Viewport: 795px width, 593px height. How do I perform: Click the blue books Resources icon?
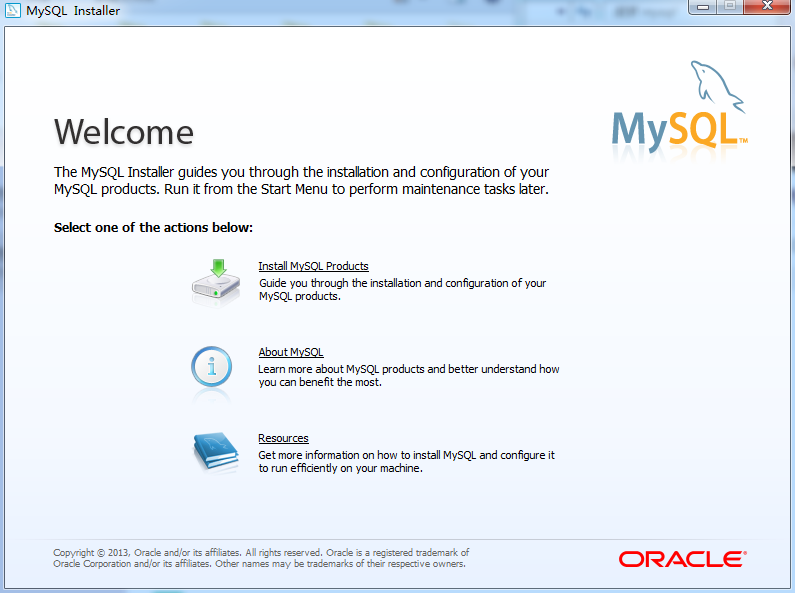coord(216,452)
